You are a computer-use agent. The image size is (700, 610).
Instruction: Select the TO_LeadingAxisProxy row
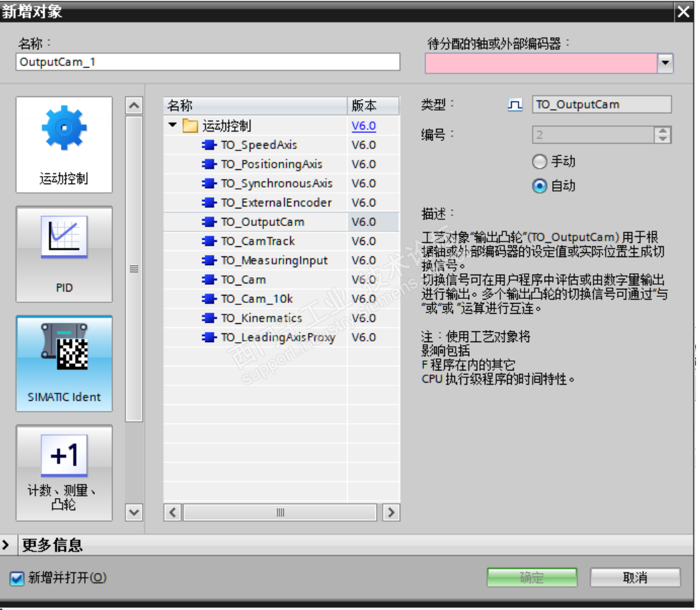click(x=281, y=337)
